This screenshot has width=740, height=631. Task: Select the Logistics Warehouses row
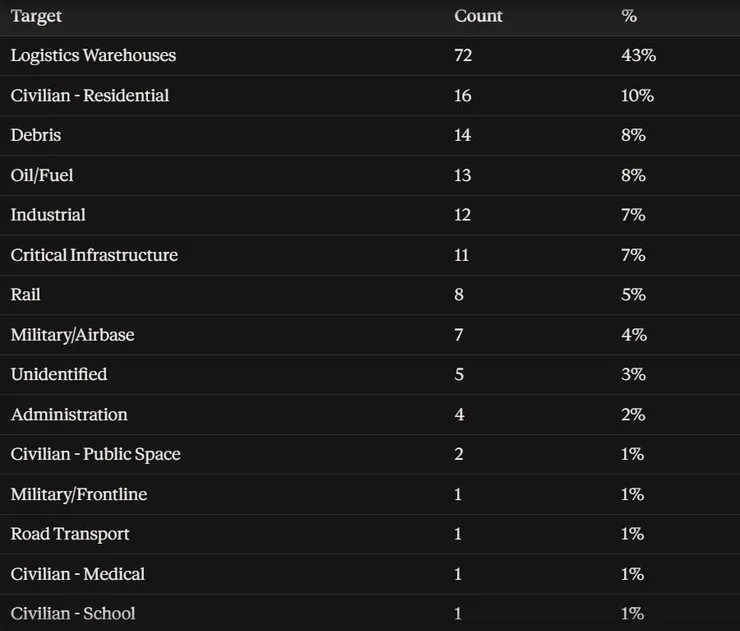[370, 56]
